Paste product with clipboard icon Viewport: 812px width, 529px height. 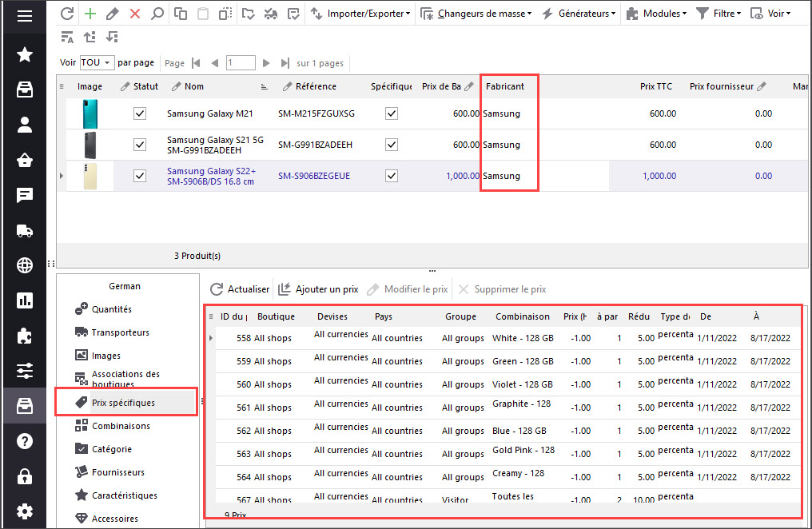click(203, 14)
